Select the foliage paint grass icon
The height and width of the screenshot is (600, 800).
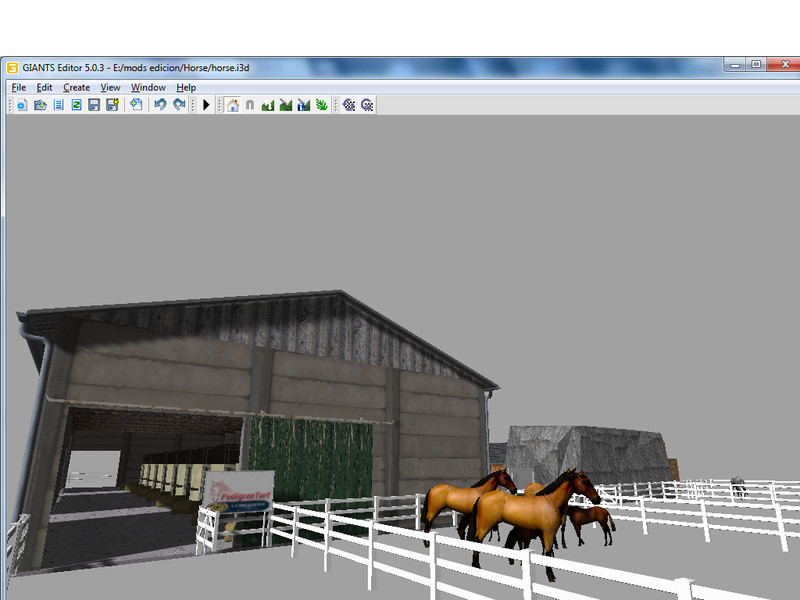click(322, 105)
